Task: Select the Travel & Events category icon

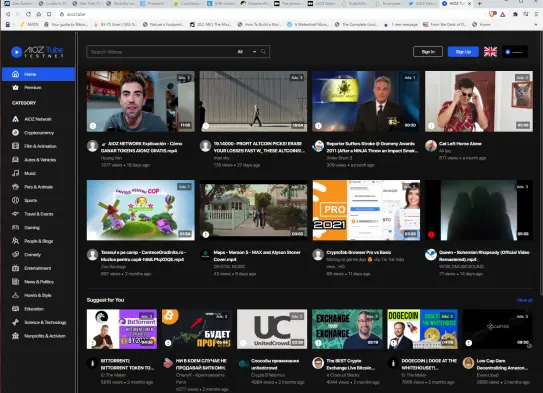Action: tap(16, 214)
